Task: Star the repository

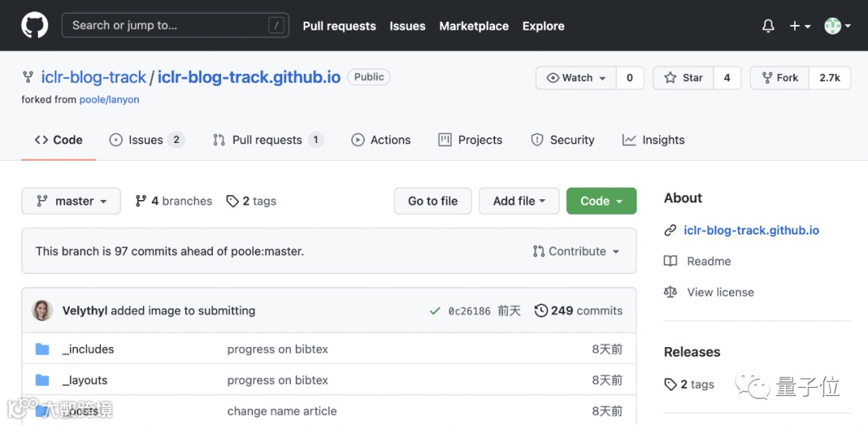Action: 684,78
